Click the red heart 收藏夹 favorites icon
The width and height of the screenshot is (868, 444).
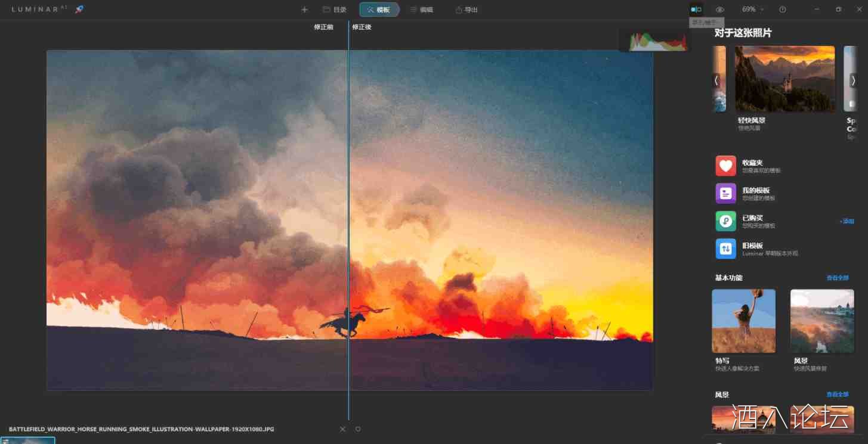point(726,166)
